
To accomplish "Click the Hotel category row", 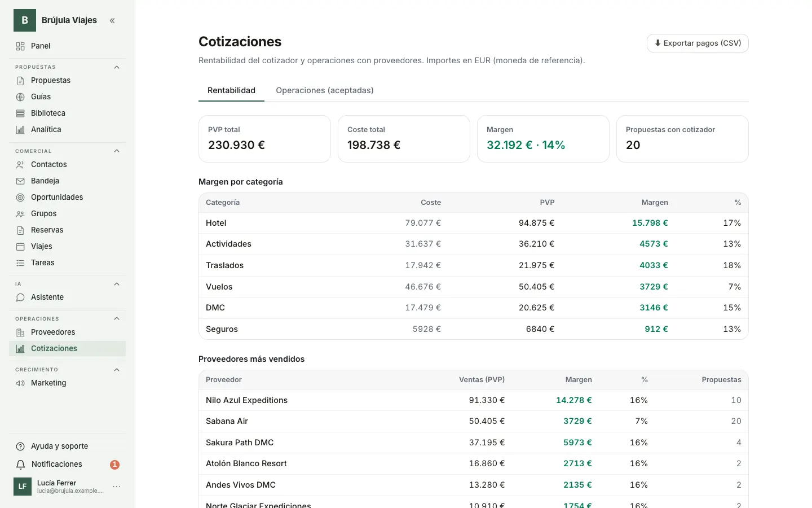I will click(474, 223).
